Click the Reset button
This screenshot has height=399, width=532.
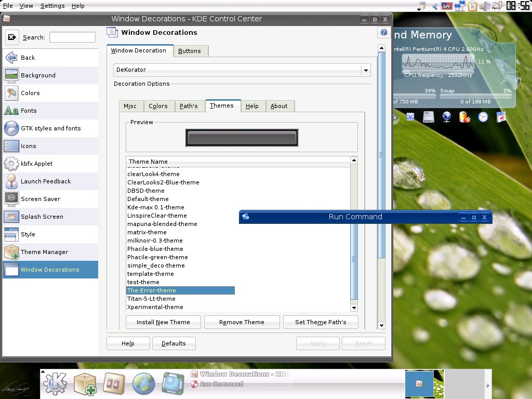[364, 343]
